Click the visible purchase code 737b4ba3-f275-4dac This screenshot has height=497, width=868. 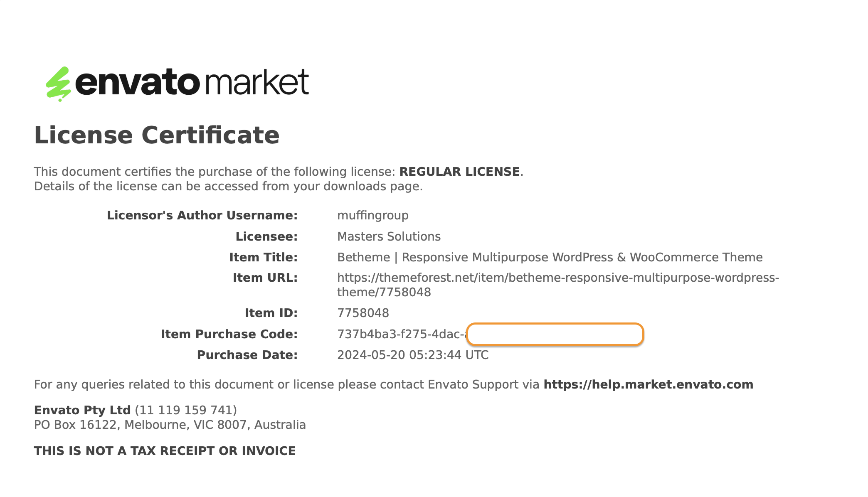point(401,335)
